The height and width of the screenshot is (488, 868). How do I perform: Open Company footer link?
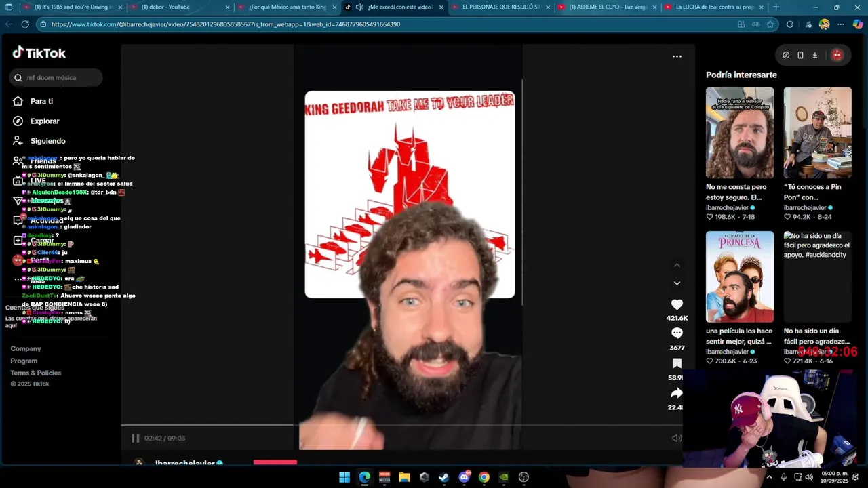click(26, 348)
